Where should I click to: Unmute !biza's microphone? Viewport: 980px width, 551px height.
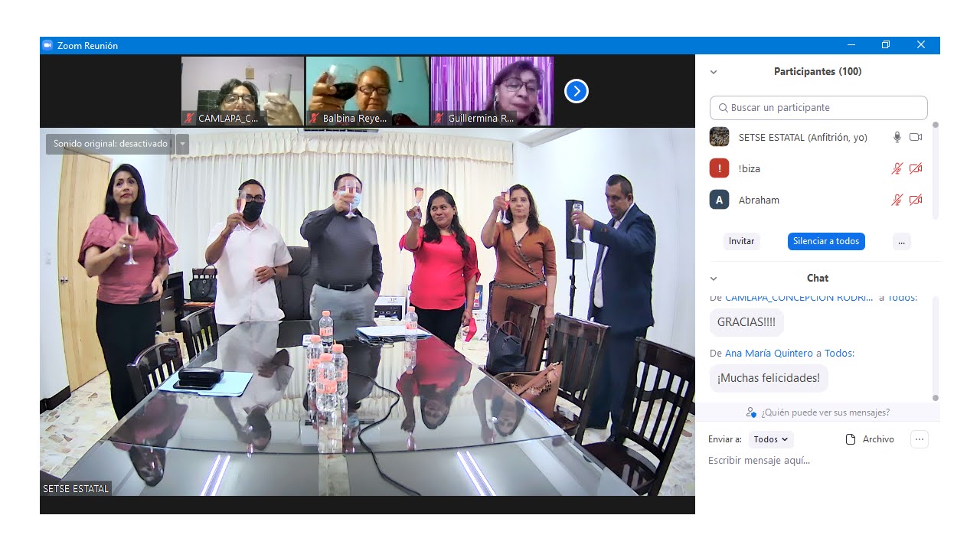coord(897,168)
